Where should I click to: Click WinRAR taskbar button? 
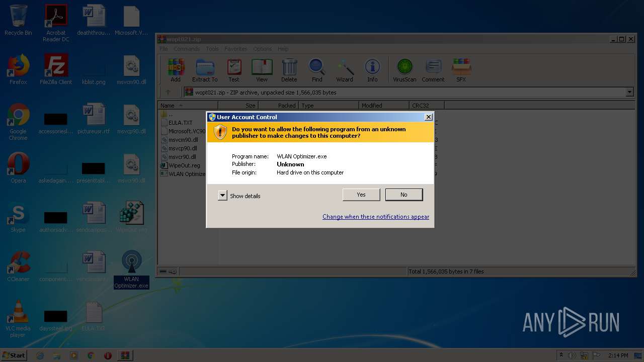coord(125,355)
